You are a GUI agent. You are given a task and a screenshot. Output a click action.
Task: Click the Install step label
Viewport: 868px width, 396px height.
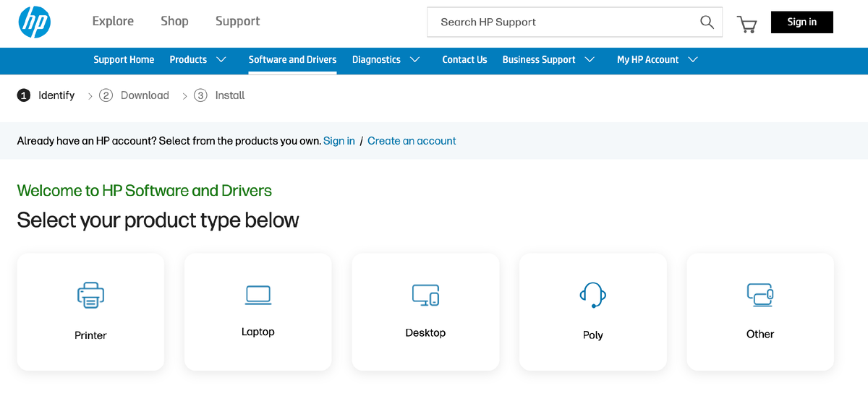point(230,95)
